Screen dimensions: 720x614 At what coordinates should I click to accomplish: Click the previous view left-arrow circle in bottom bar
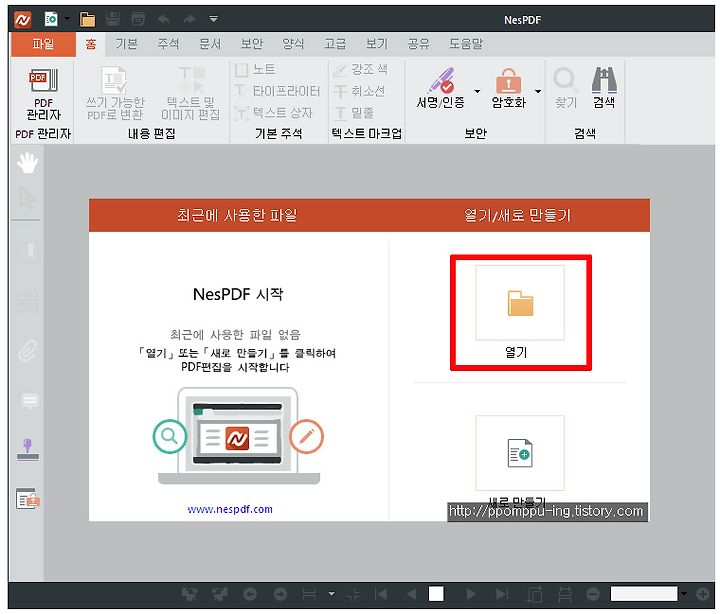pyautogui.click(x=250, y=594)
